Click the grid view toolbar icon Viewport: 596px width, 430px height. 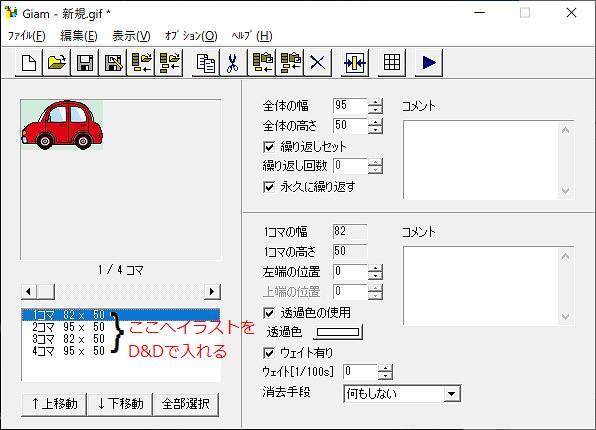coord(392,63)
